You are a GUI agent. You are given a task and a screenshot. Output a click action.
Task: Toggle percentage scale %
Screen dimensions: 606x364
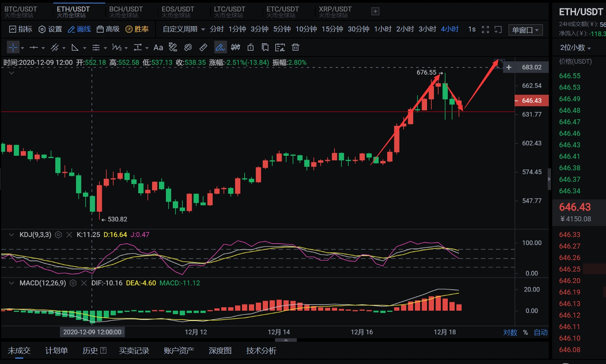[525, 333]
